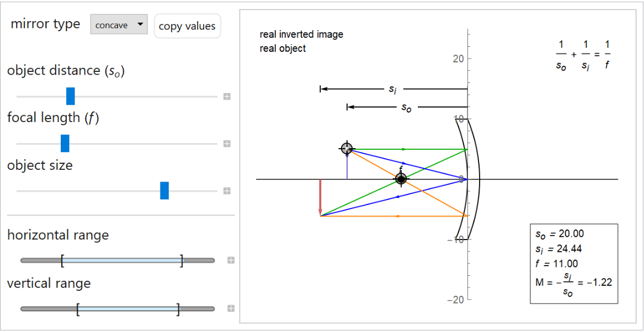The image size is (644, 332).
Task: Expand the object size slider controls
Action: (x=227, y=191)
